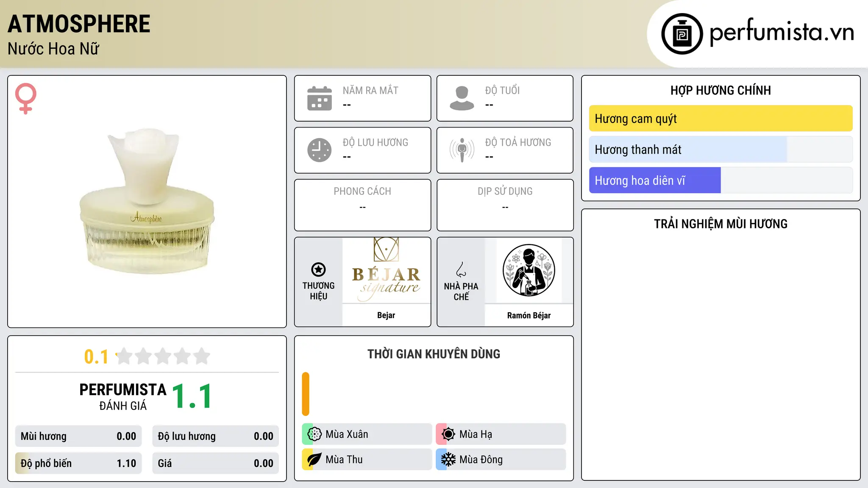Click the NHÀ PHA CHẾ label
868x488 pixels.
[x=461, y=291]
